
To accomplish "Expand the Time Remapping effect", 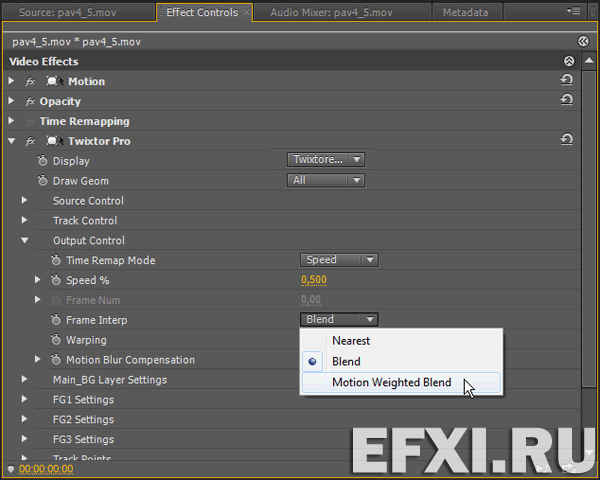I will (x=11, y=121).
